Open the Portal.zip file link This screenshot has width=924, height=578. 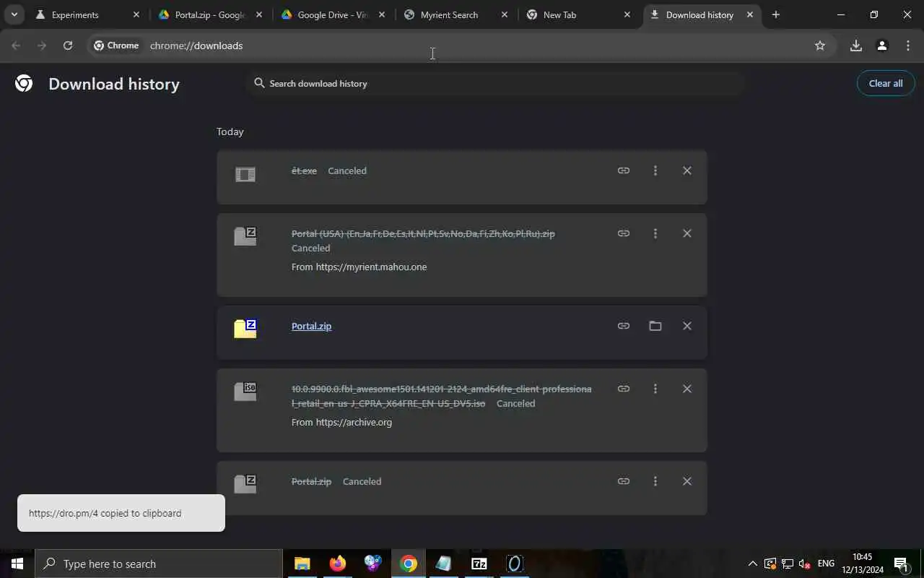pos(311,326)
